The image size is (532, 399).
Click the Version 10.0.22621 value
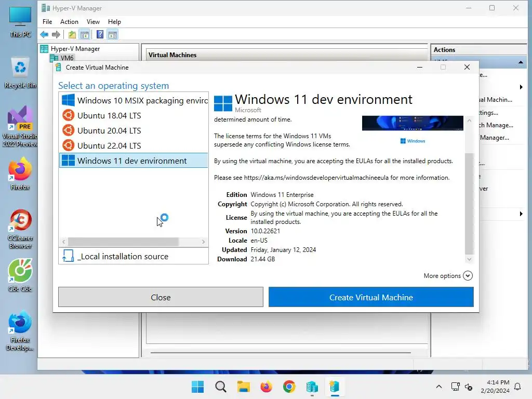coord(265,231)
